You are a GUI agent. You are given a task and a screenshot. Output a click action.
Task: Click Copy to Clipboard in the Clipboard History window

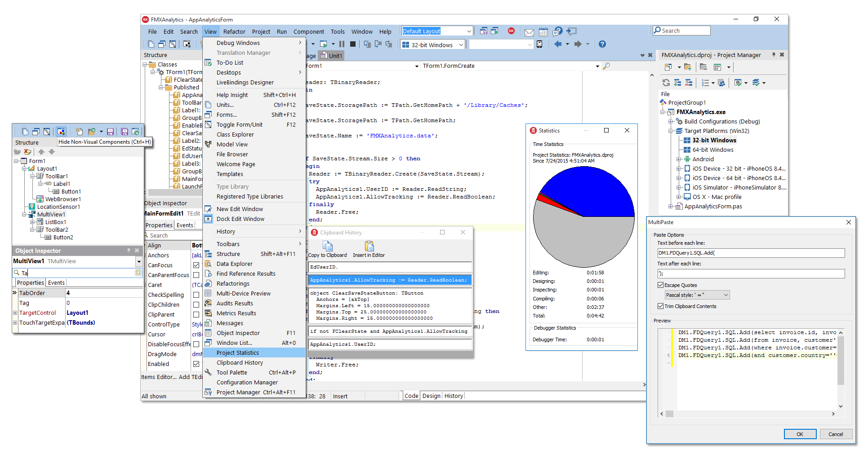327,250
